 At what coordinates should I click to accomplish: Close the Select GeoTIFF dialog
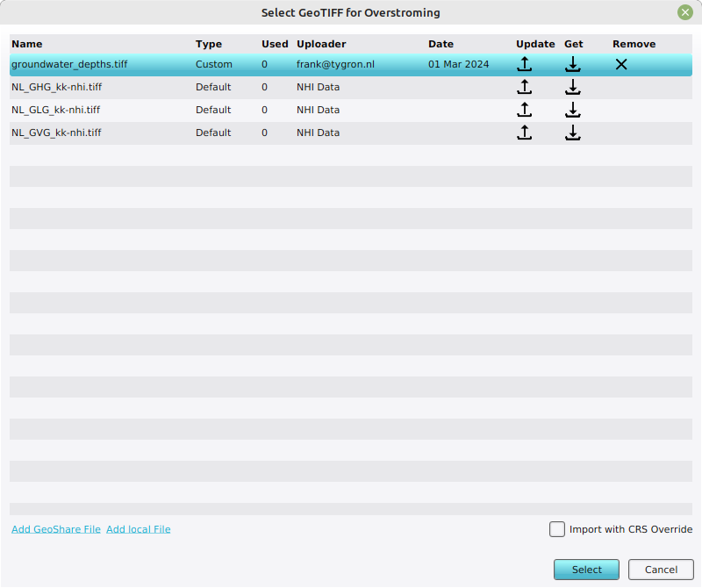(684, 12)
